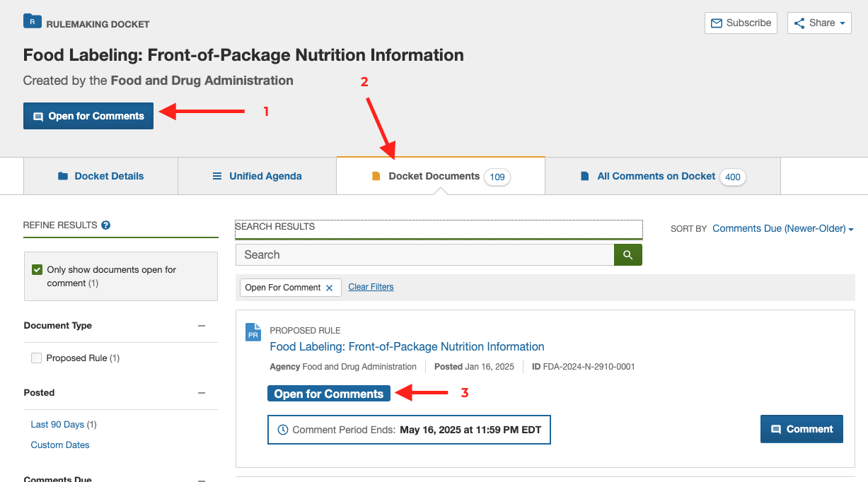
Task: Click the Subscribe envelope button
Action: (741, 23)
